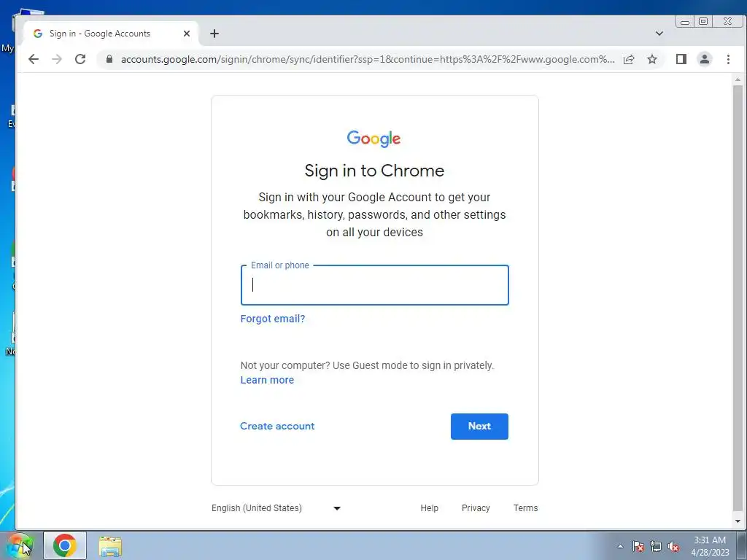Open Chrome's three-dot menu
Screen dimensions: 747x560
coord(728,59)
